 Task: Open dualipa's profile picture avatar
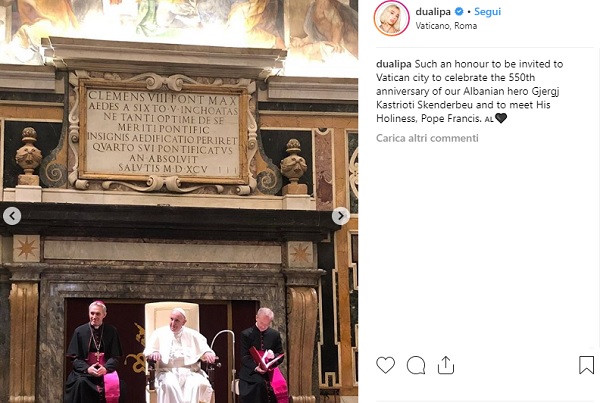[391, 18]
